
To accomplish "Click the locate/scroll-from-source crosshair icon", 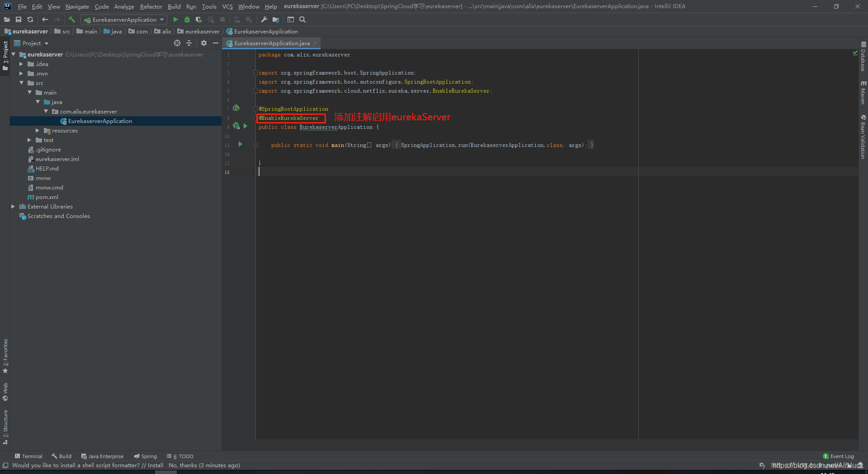I will tap(177, 43).
